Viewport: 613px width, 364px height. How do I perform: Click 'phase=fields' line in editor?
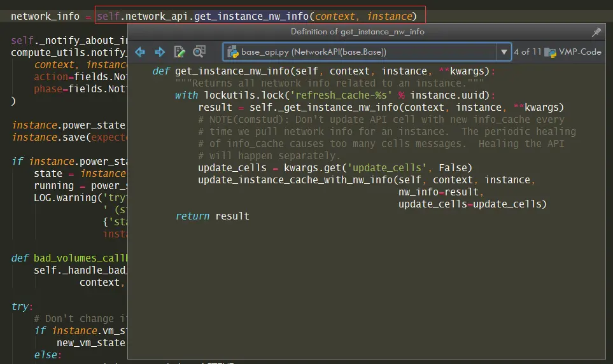[x=80, y=89]
